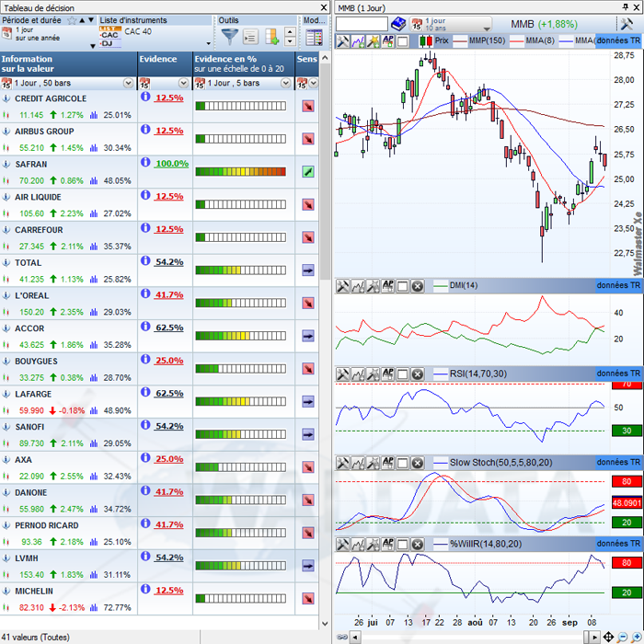This screenshot has height=644, width=644.
Task: Click the Outils stepper down arrow
Action: point(290,41)
